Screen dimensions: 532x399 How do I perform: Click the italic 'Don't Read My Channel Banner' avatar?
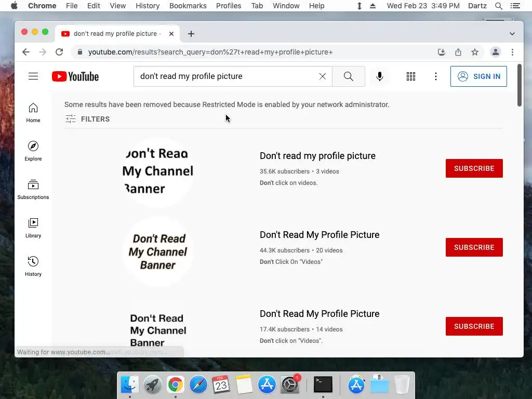coord(158,251)
